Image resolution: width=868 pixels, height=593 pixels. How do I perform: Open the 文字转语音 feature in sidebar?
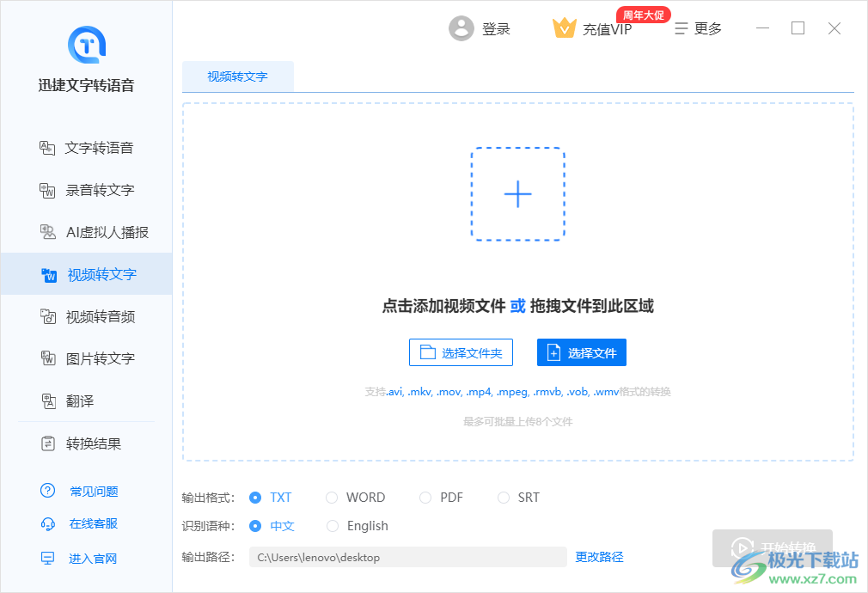96,148
